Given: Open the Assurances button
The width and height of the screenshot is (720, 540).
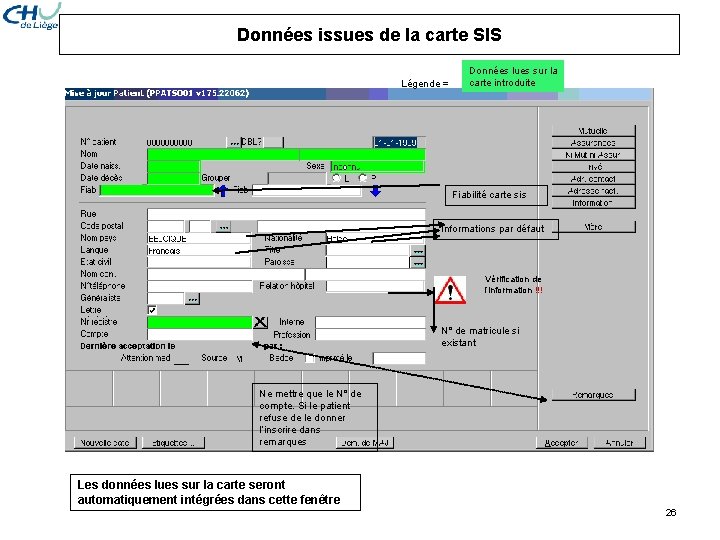Looking at the screenshot, I should coord(593,143).
